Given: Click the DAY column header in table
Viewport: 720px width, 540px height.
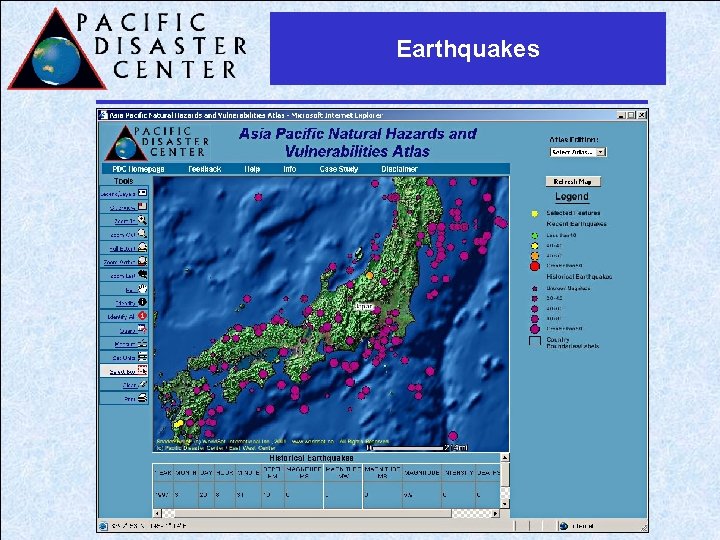Looking at the screenshot, I should coord(206,472).
